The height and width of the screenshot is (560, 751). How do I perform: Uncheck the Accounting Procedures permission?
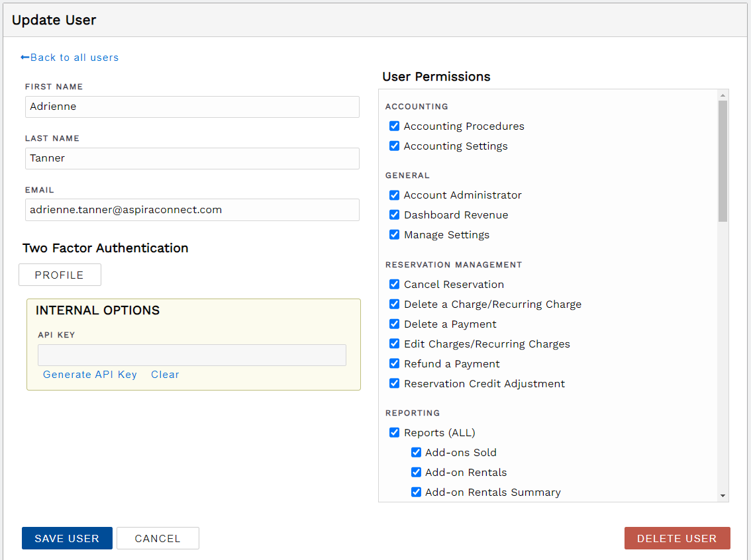click(394, 126)
